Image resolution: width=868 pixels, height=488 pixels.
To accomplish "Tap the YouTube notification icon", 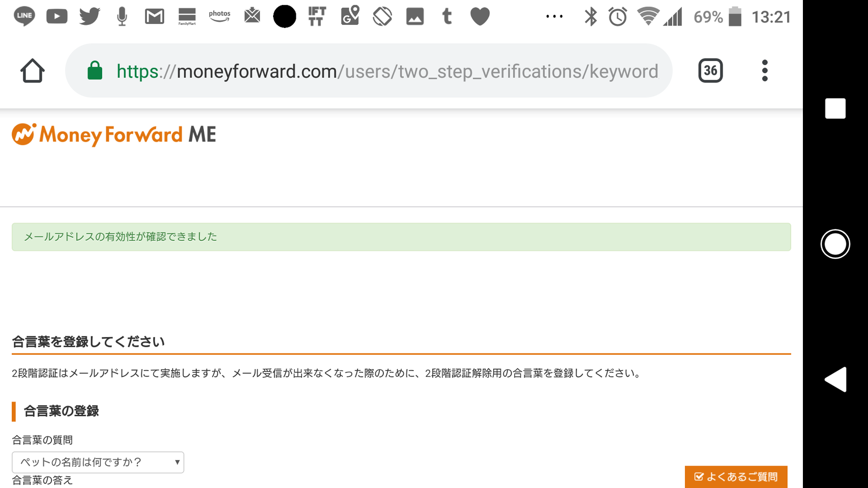I will coord(57,16).
